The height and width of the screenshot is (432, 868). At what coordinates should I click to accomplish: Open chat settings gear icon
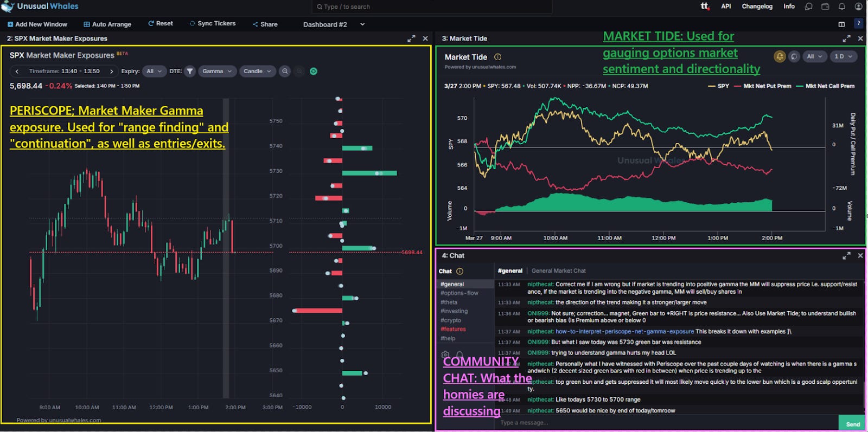tap(445, 354)
